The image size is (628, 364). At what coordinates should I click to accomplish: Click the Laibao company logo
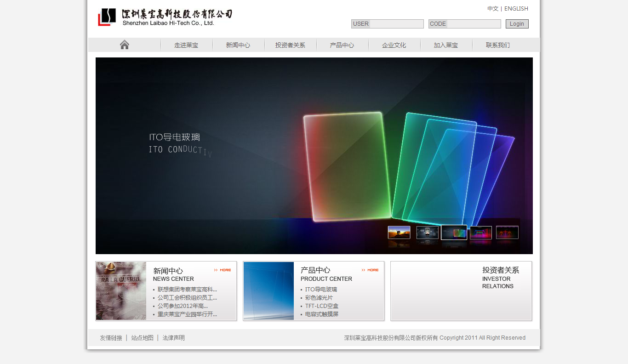click(x=165, y=17)
